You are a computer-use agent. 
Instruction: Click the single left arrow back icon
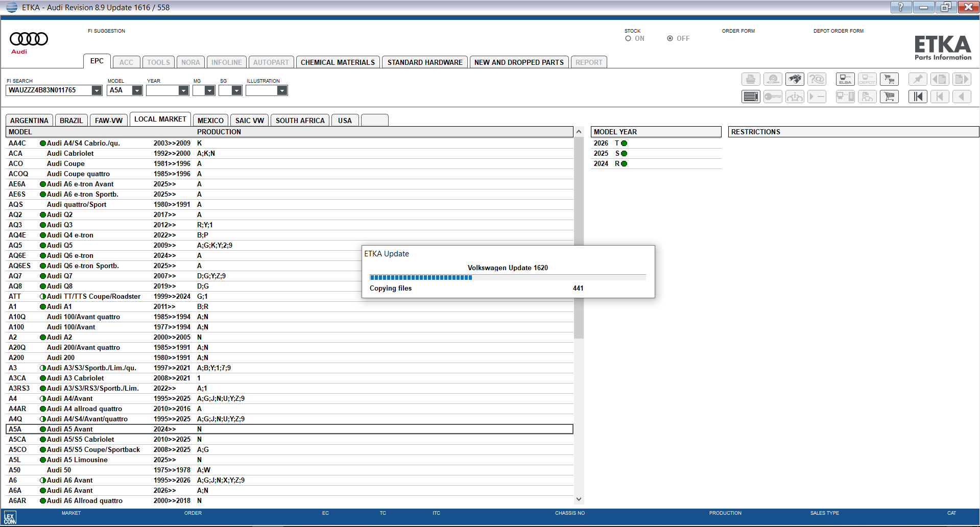(962, 97)
